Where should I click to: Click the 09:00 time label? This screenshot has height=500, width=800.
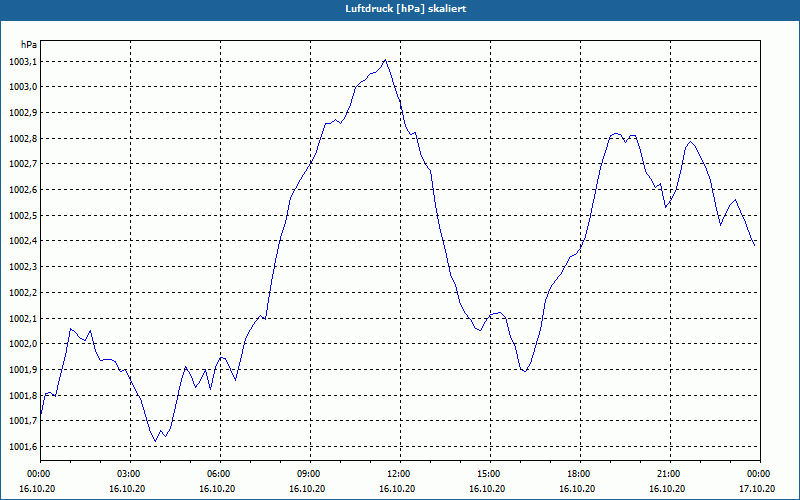point(311,474)
